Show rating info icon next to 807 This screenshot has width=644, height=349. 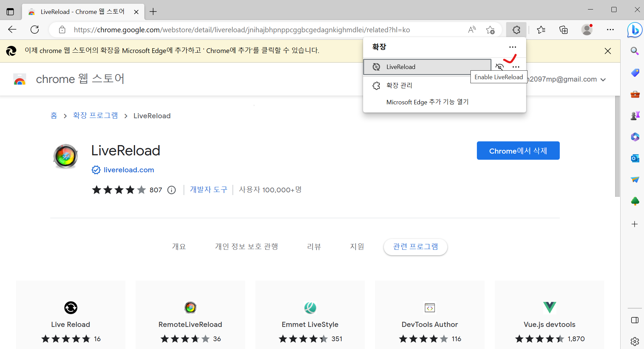(x=172, y=190)
